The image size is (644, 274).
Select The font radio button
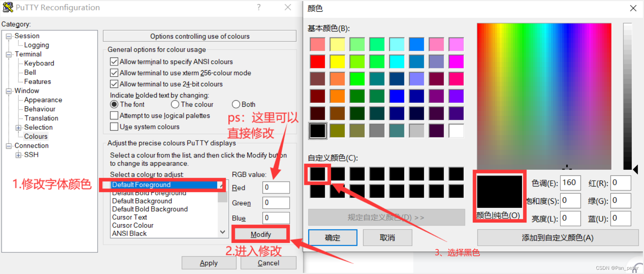[x=114, y=105]
